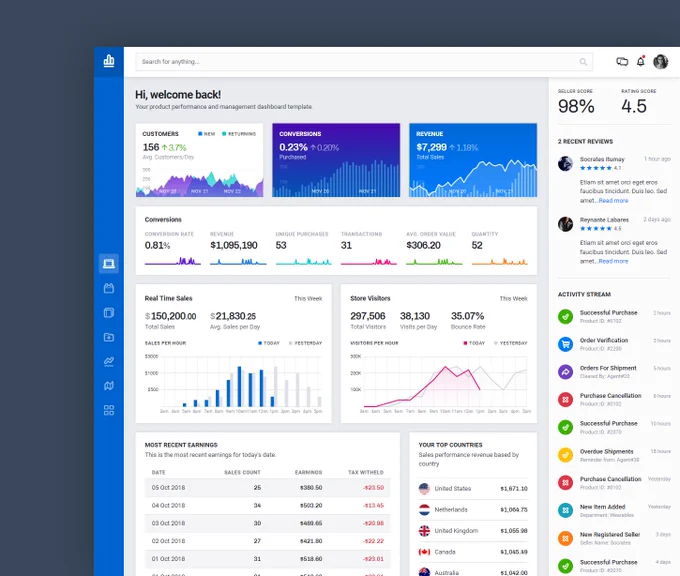This screenshot has width=680, height=576.
Task: Open the map icon in sidebar
Action: point(109,386)
